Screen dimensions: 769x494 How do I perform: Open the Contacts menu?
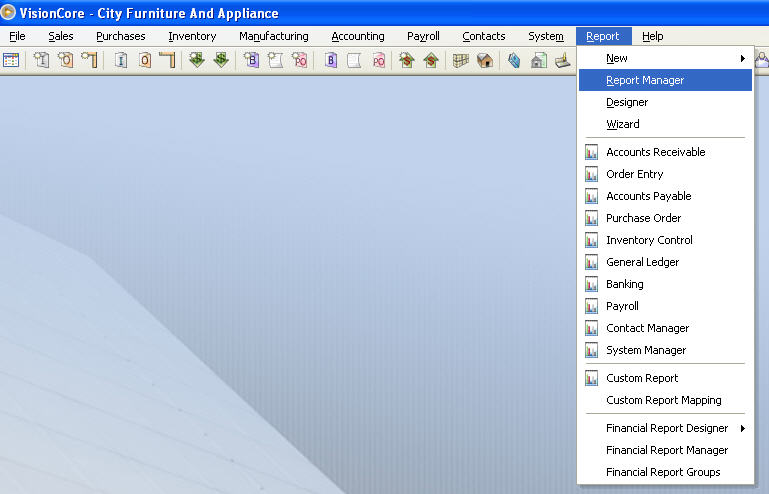(x=484, y=36)
